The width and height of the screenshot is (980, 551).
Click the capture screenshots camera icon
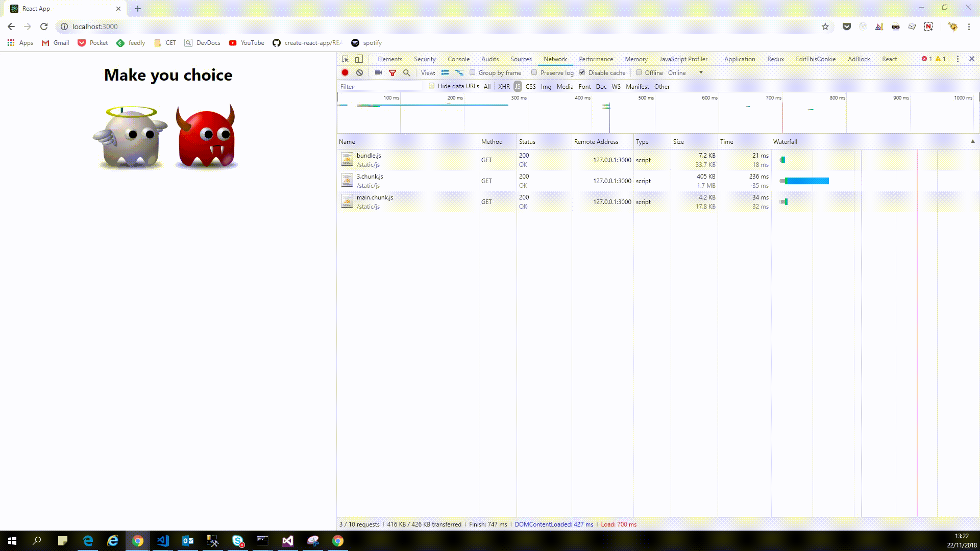pos(378,73)
